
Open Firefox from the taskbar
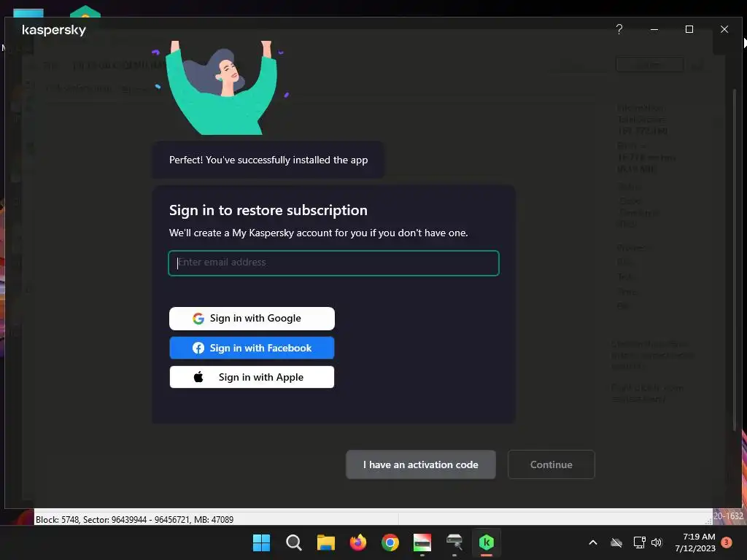coord(357,542)
